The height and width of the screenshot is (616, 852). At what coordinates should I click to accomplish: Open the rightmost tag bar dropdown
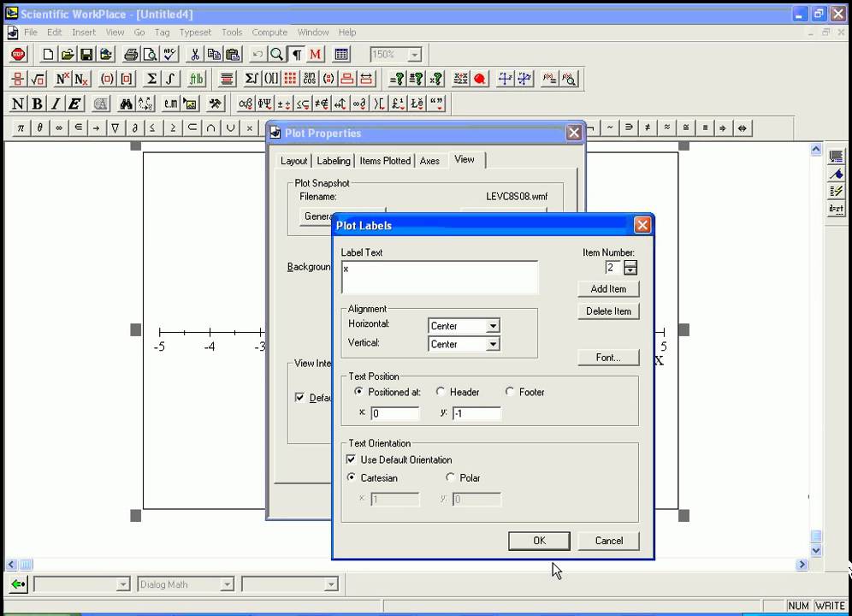331,584
